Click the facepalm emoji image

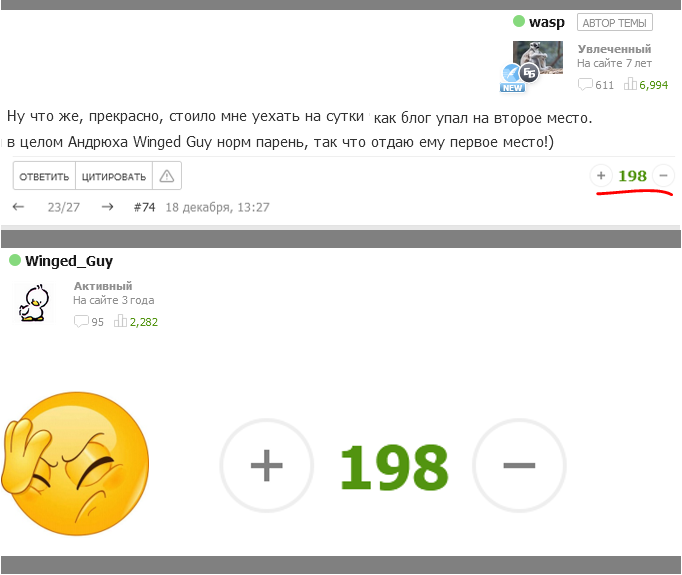click(x=76, y=464)
